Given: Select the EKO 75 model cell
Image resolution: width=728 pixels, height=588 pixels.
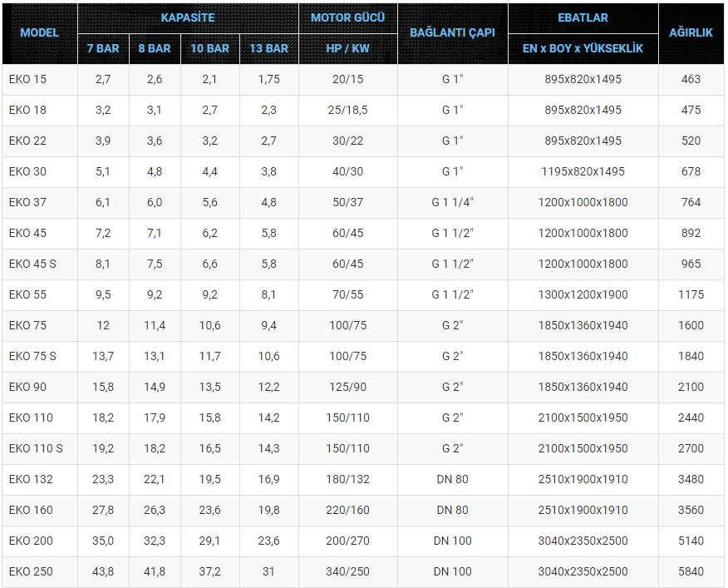Looking at the screenshot, I should pos(39,325).
